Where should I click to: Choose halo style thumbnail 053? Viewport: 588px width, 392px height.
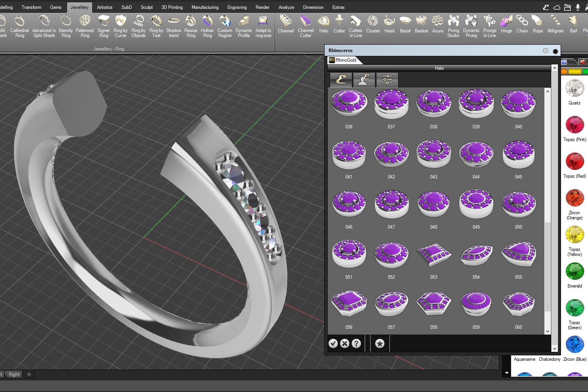coord(434,255)
